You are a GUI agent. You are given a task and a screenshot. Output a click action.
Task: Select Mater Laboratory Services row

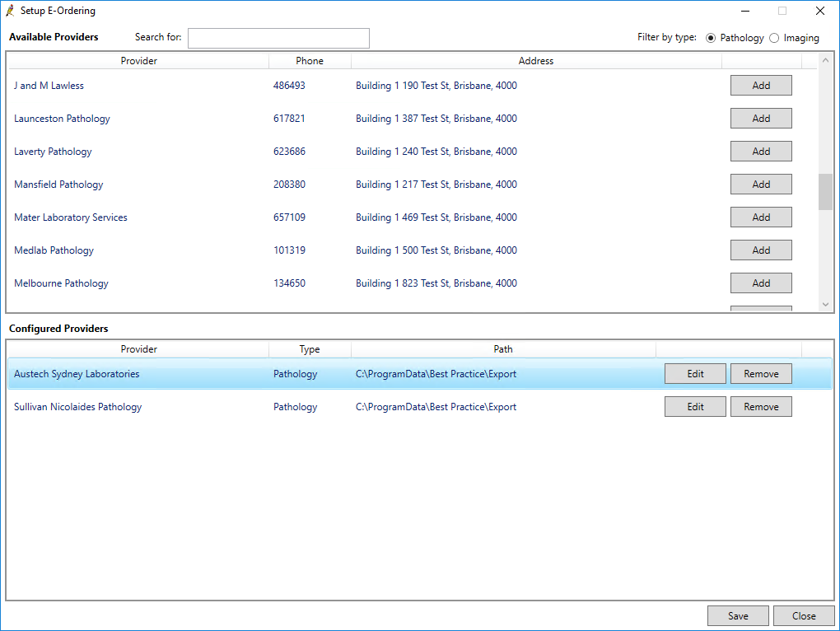[x=413, y=217]
